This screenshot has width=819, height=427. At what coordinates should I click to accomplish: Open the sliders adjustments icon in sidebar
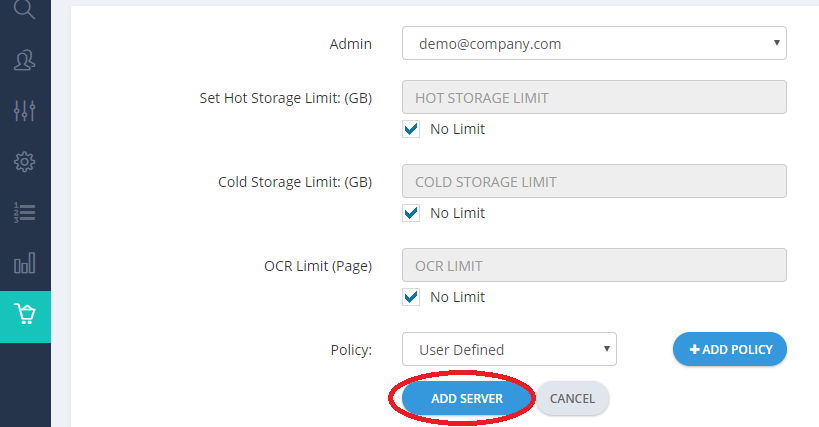[x=25, y=111]
